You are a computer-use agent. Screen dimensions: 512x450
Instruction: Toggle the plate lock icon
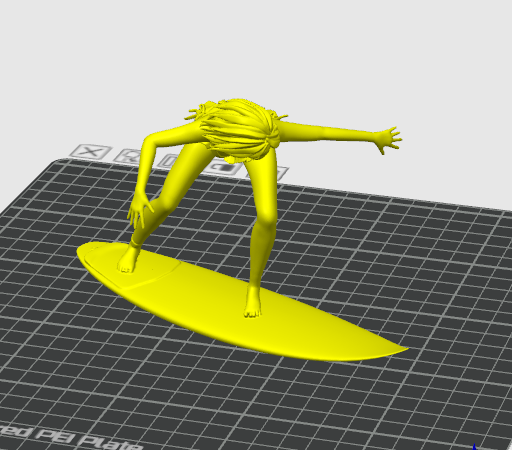point(223,167)
